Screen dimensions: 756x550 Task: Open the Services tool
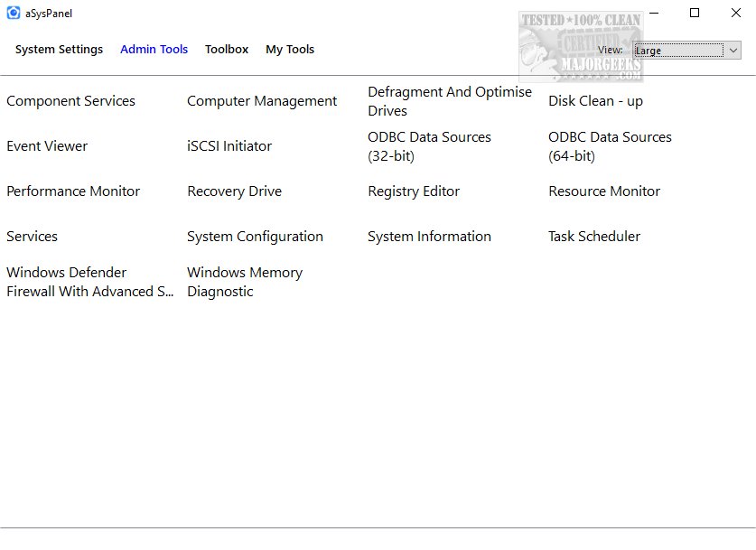tap(32, 237)
